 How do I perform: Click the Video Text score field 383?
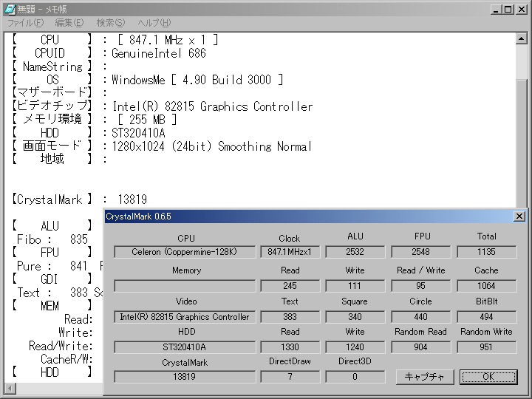coord(290,316)
